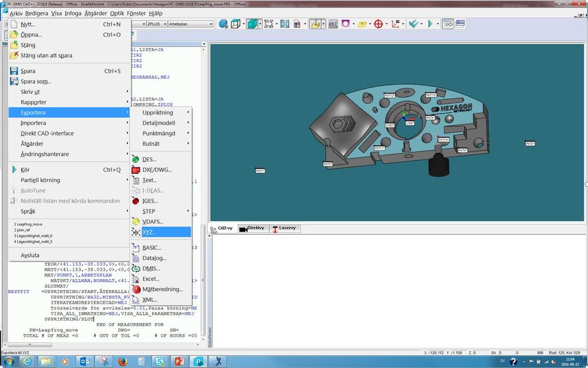This screenshot has height=368, width=588.
Task: Switch to the Laservy tab
Action: 285,228
